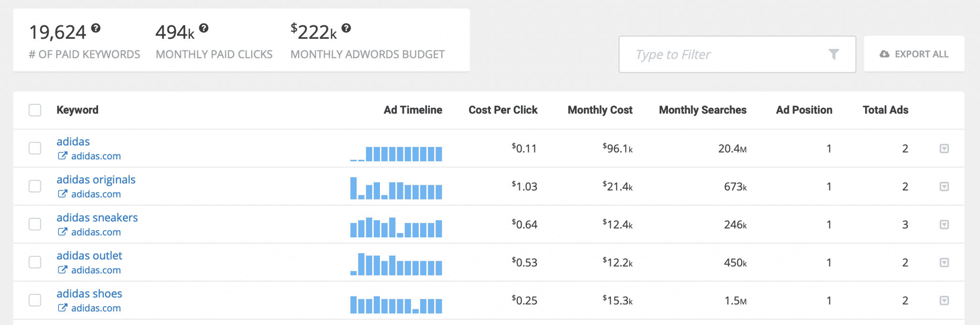Toggle the adidas sneakers row checkbox

(x=35, y=224)
